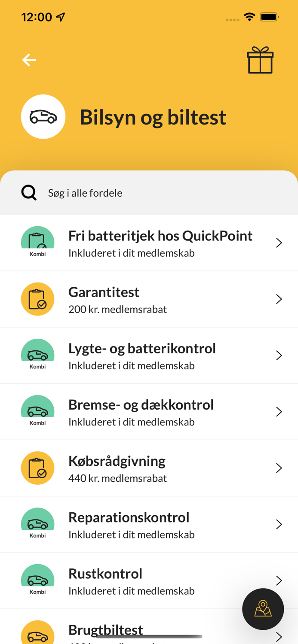This screenshot has width=298, height=644.
Task: Tap the Kombi car icon for Reparationskontrol
Action: point(37,521)
